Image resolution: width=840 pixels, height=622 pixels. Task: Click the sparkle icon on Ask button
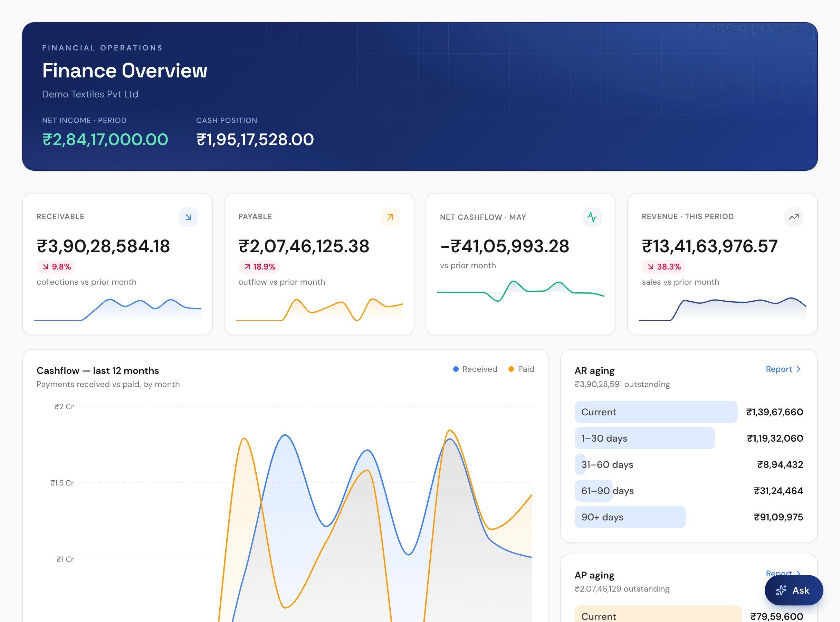coord(781,590)
